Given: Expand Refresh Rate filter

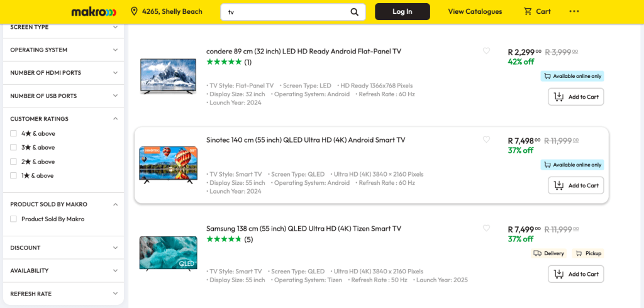Looking at the screenshot, I should point(64,294).
